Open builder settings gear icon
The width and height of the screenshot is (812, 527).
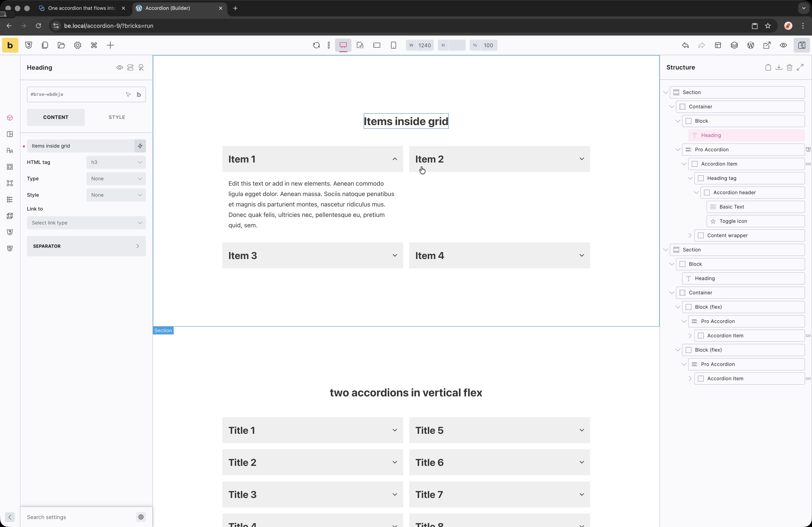pyautogui.click(x=77, y=45)
